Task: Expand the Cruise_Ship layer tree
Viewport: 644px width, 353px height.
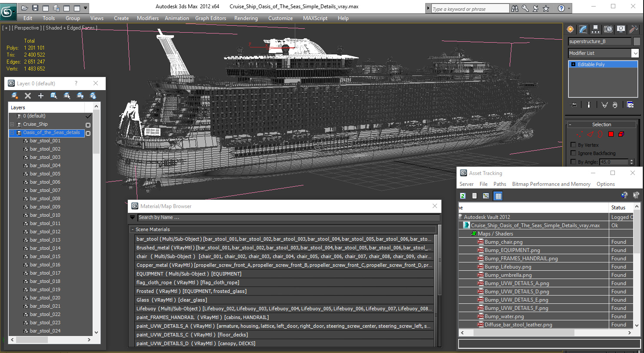Action: click(12, 124)
